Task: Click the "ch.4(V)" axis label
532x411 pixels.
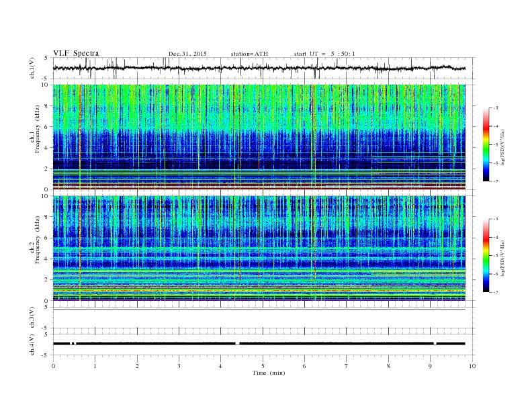Action: pos(32,345)
